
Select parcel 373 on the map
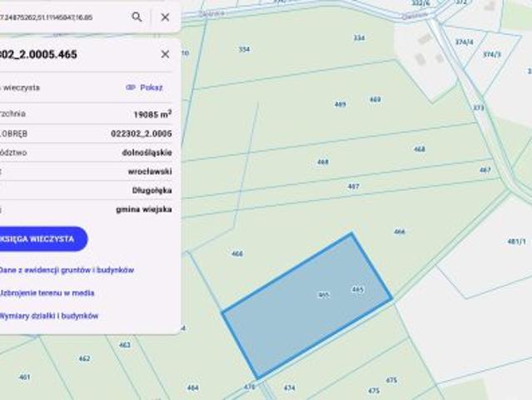point(478,107)
